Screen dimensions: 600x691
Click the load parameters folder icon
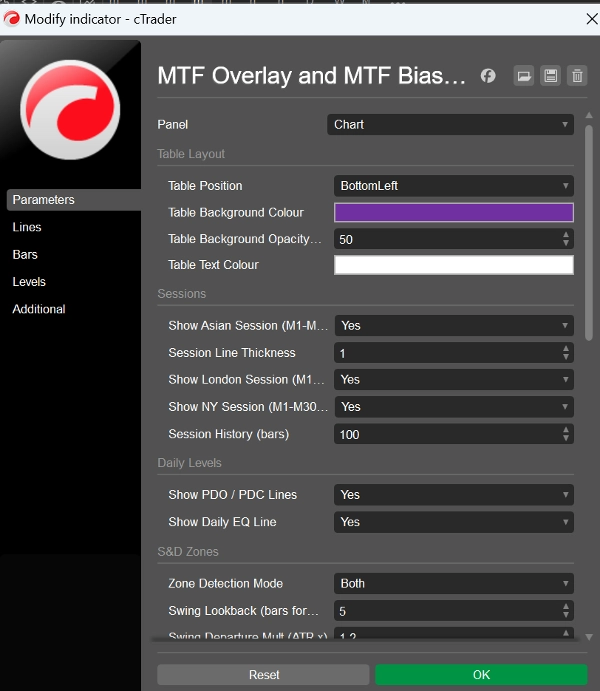(x=524, y=76)
